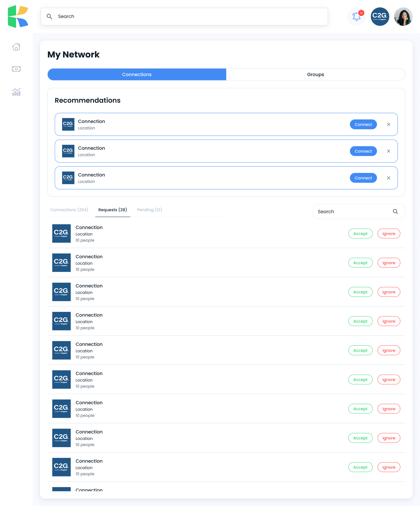Accept the third connection request
420x506 pixels.
(360, 292)
